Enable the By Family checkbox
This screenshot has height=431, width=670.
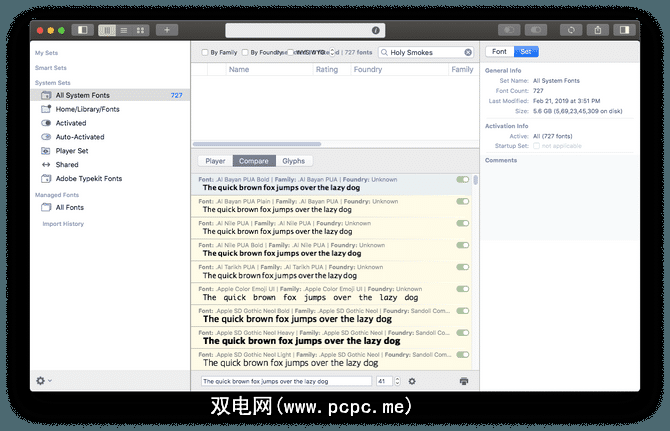pyautogui.click(x=205, y=52)
